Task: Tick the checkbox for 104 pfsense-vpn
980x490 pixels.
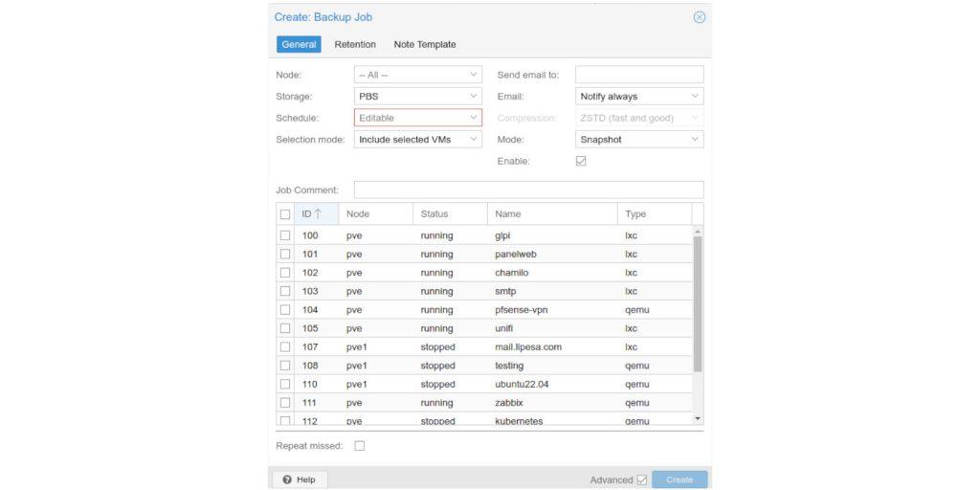Action: [285, 309]
